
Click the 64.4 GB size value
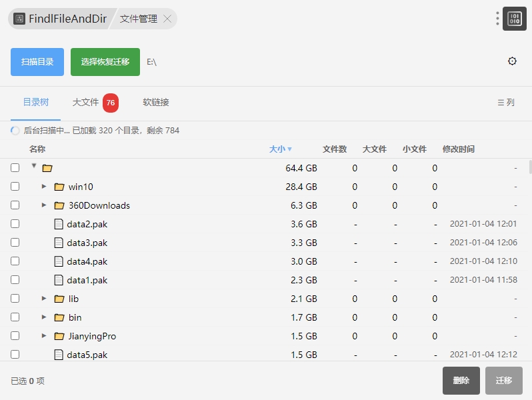pyautogui.click(x=301, y=168)
